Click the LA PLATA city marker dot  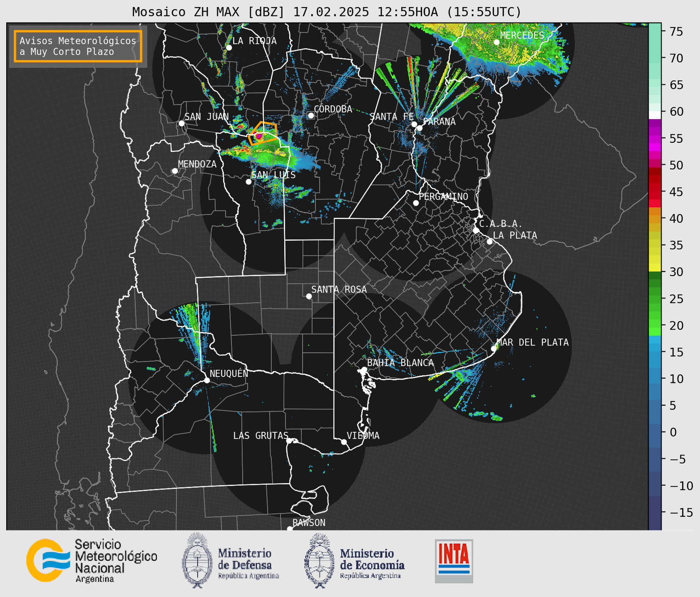[x=490, y=242]
